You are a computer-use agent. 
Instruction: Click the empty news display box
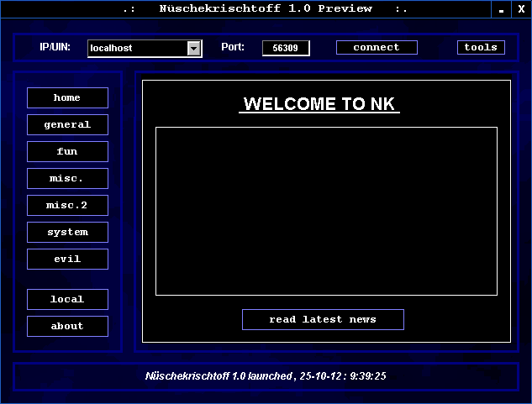[326, 211]
